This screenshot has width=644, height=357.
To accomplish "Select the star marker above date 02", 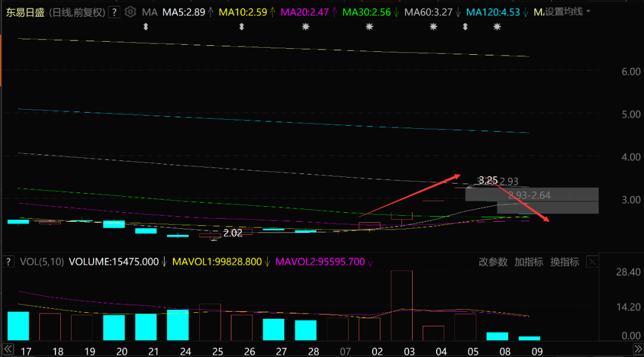I will point(369,27).
